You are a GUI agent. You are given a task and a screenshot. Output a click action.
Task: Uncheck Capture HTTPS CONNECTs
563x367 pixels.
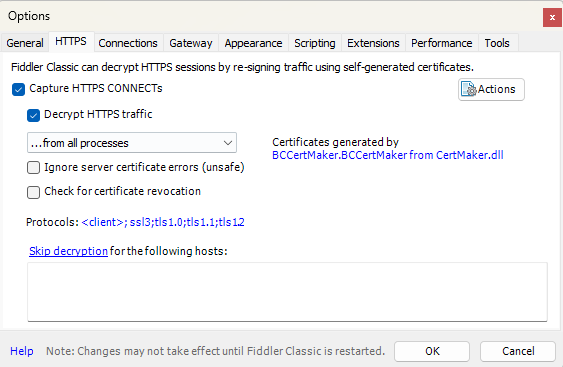(x=18, y=89)
